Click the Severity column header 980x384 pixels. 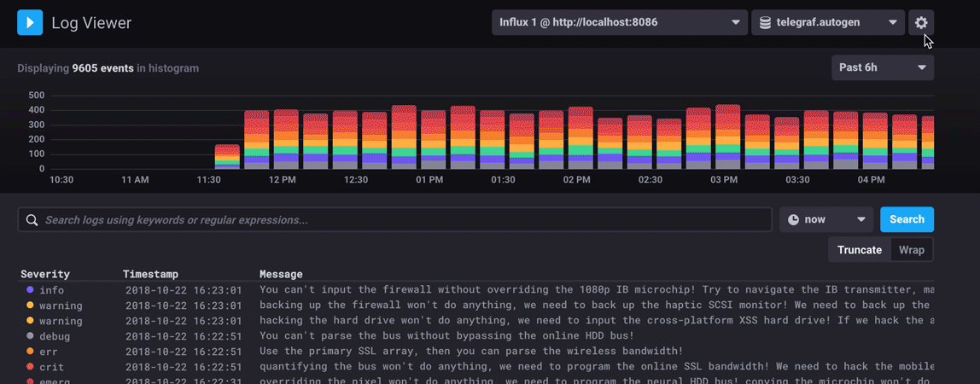45,274
